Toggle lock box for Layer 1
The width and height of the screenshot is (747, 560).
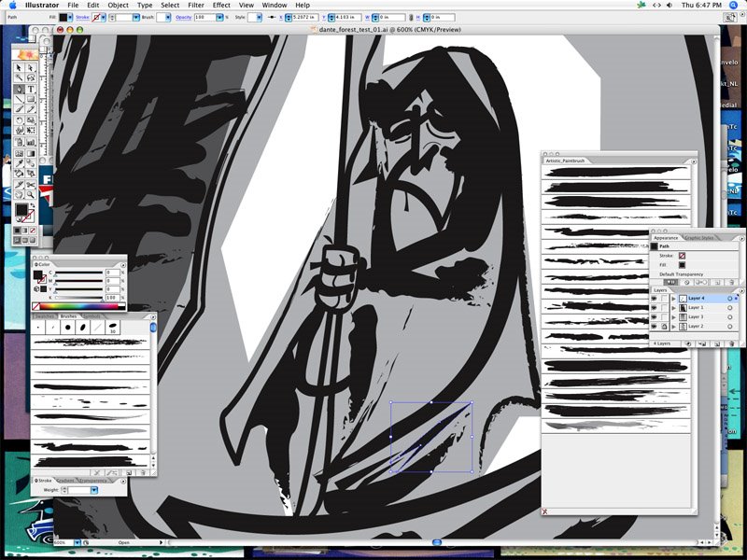[664, 308]
